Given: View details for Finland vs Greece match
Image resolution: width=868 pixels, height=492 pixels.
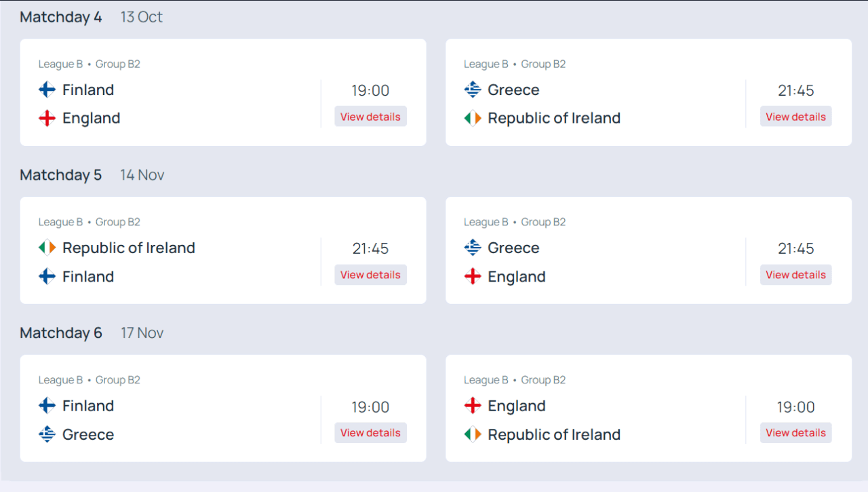Looking at the screenshot, I should coord(370,433).
